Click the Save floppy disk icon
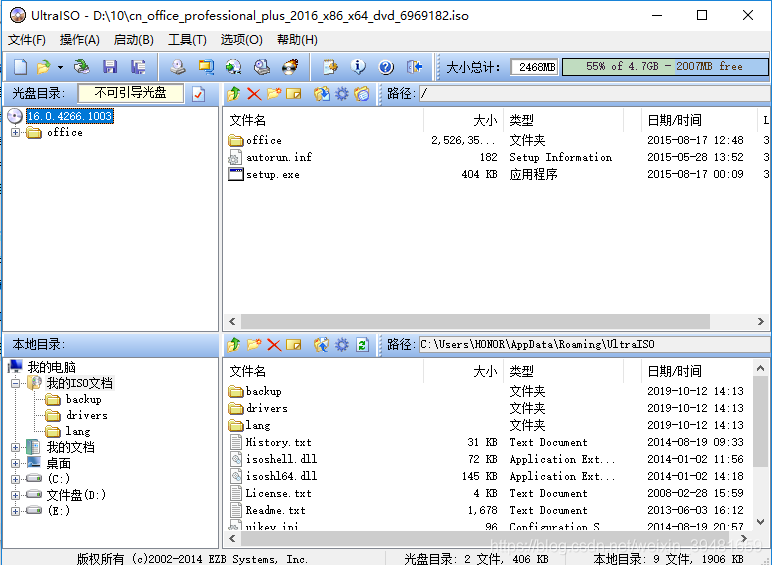This screenshot has width=772, height=565. click(109, 66)
